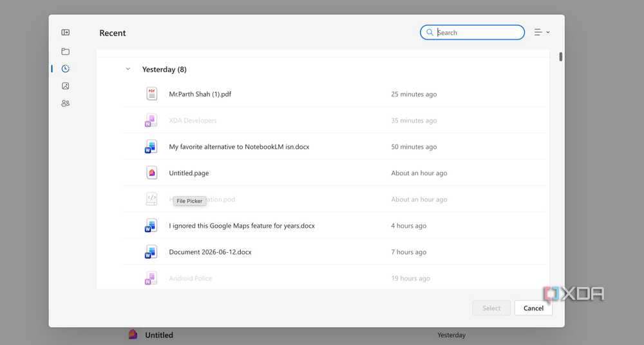Click the '19 hours ago' timestamp
Viewport: 644px width, 345px height.
click(410, 279)
